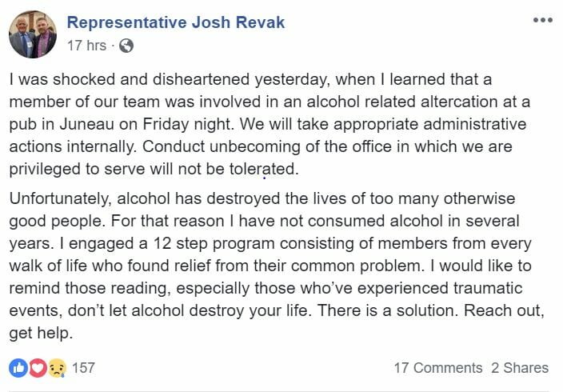
Task: Click the words "Friday night" in the post
Action: (x=185, y=124)
